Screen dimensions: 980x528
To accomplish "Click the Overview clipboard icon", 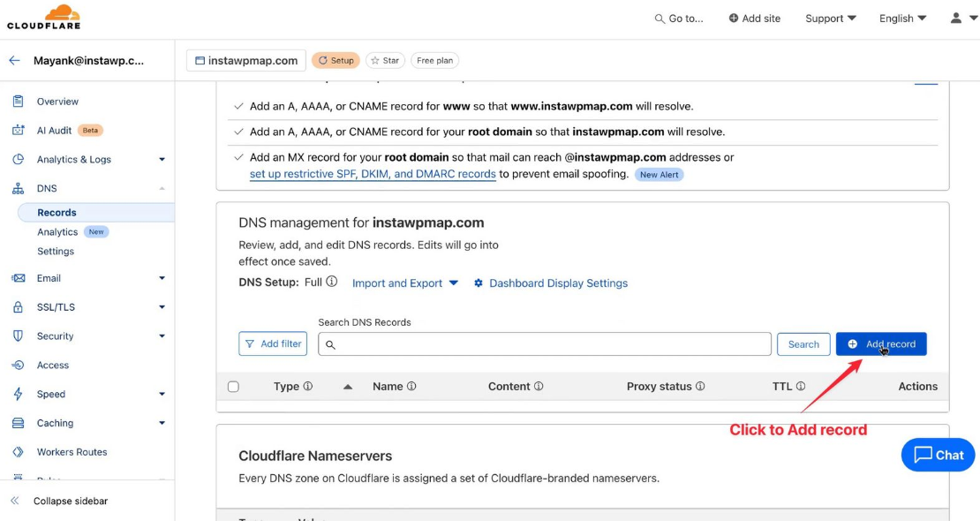I will [x=19, y=102].
